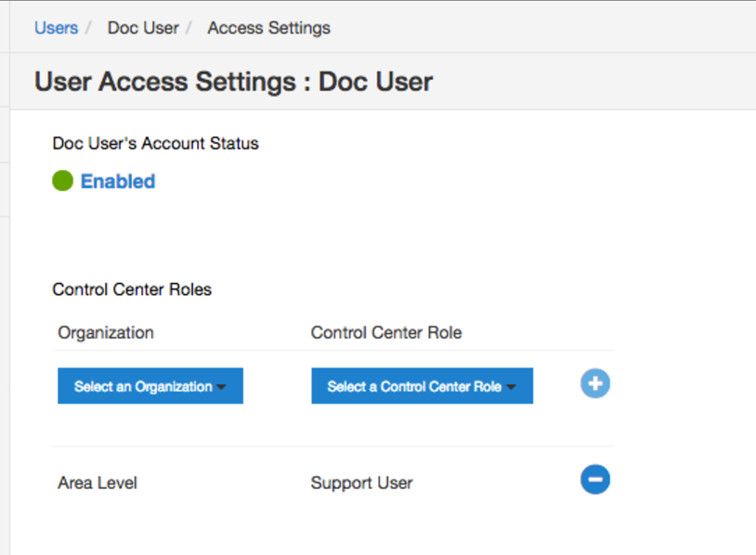Click the Control Center Role column header
756x555 pixels.
(x=386, y=332)
